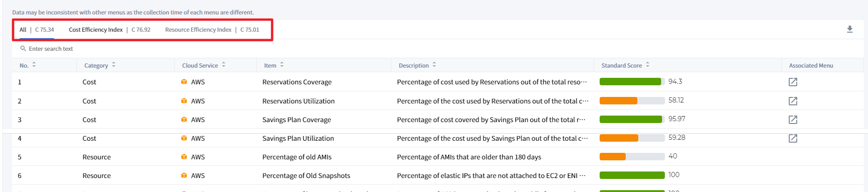868x192 pixels.
Task: Click Reservations Coverage score bar 94.3
Action: pyautogui.click(x=631, y=82)
